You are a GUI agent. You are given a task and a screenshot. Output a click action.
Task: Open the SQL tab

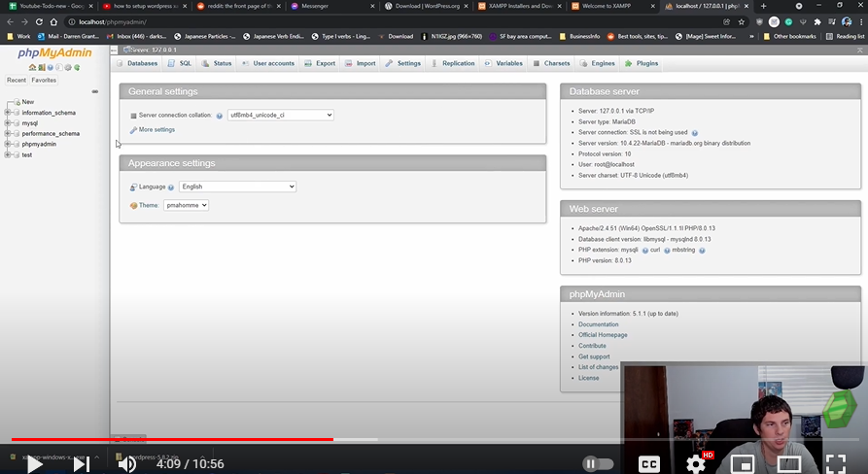click(x=180, y=63)
